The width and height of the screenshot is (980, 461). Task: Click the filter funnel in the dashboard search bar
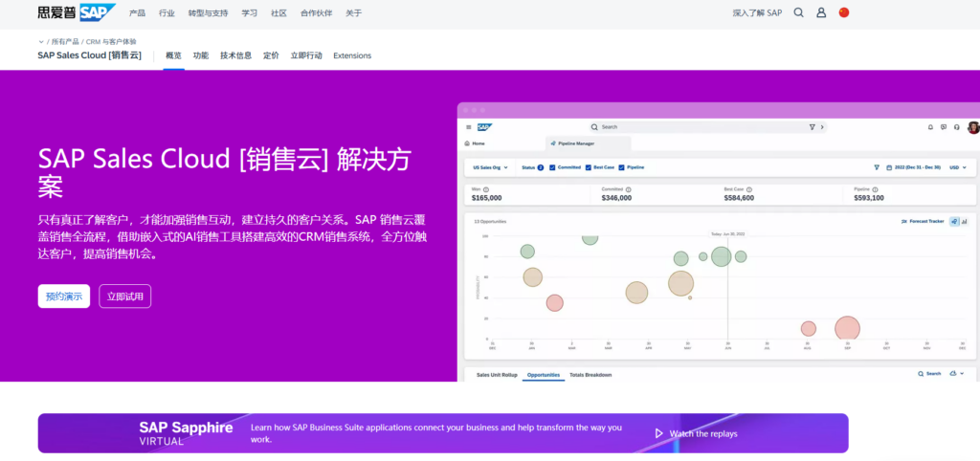click(x=812, y=127)
